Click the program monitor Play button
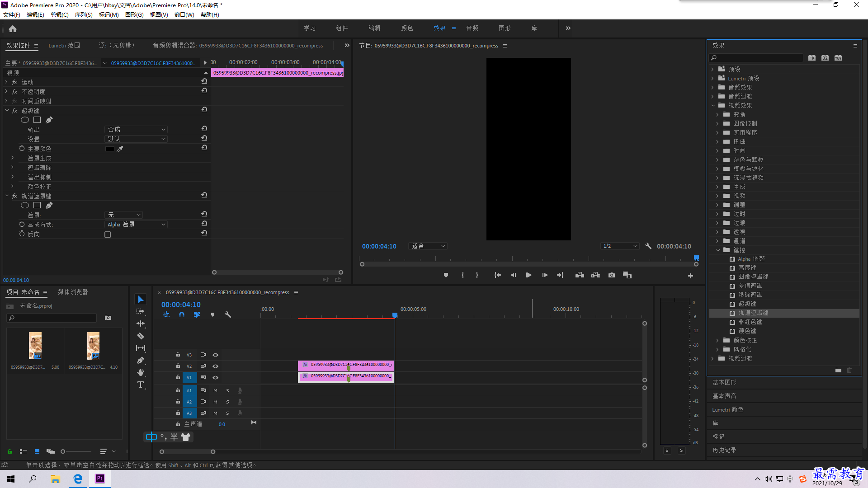Image resolution: width=868 pixels, height=488 pixels. [x=528, y=275]
